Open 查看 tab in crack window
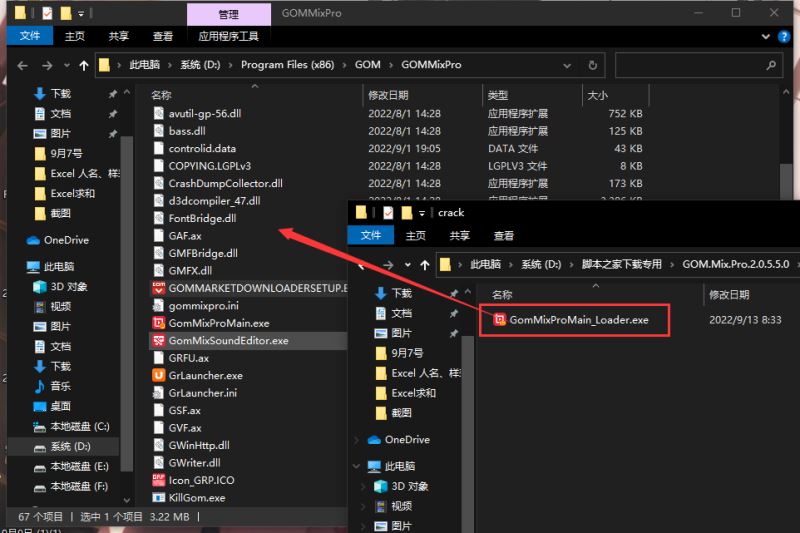This screenshot has width=800, height=533. (504, 235)
